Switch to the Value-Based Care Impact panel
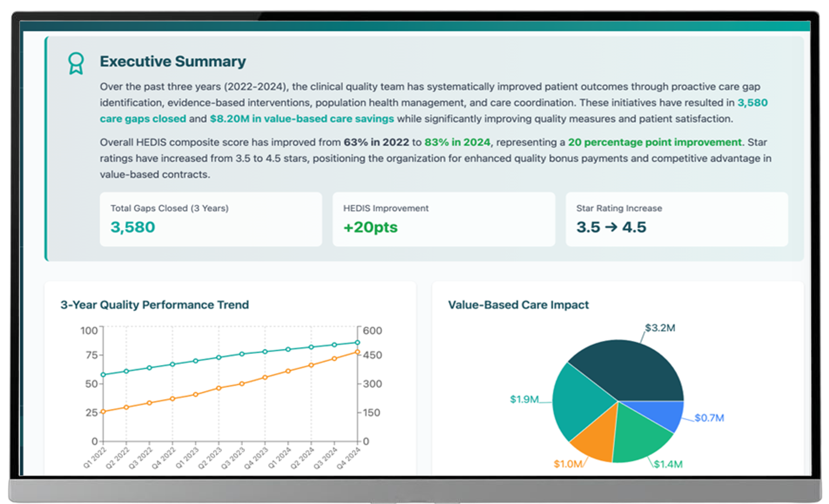This screenshot has height=504, width=829. point(518,305)
